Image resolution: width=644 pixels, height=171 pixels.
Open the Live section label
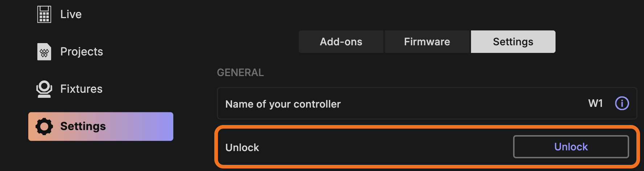(x=71, y=14)
